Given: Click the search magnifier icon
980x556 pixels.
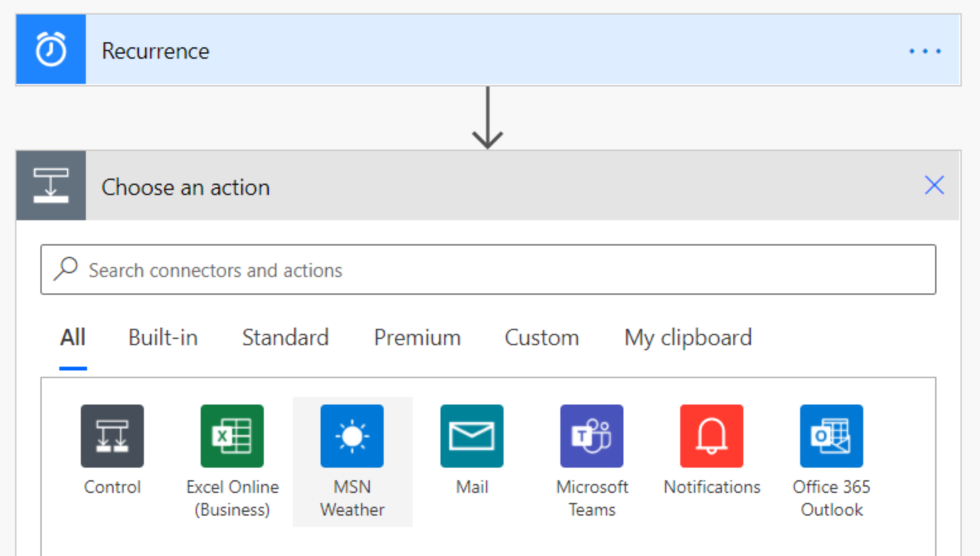Looking at the screenshot, I should pyautogui.click(x=66, y=269).
